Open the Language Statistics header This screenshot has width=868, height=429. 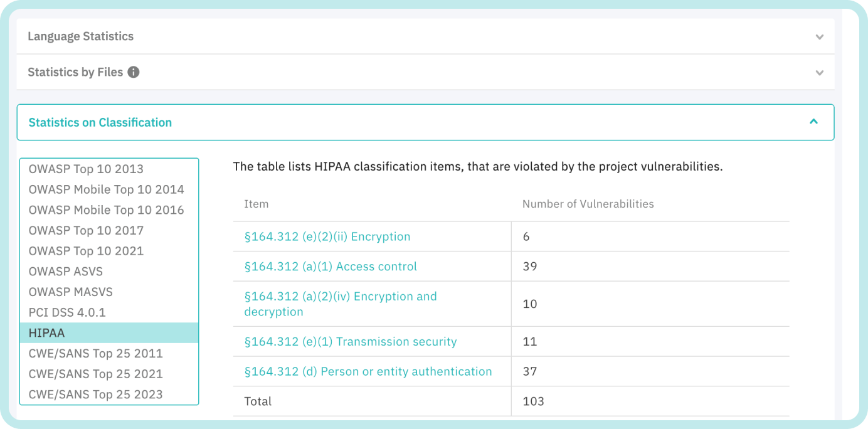pos(425,36)
